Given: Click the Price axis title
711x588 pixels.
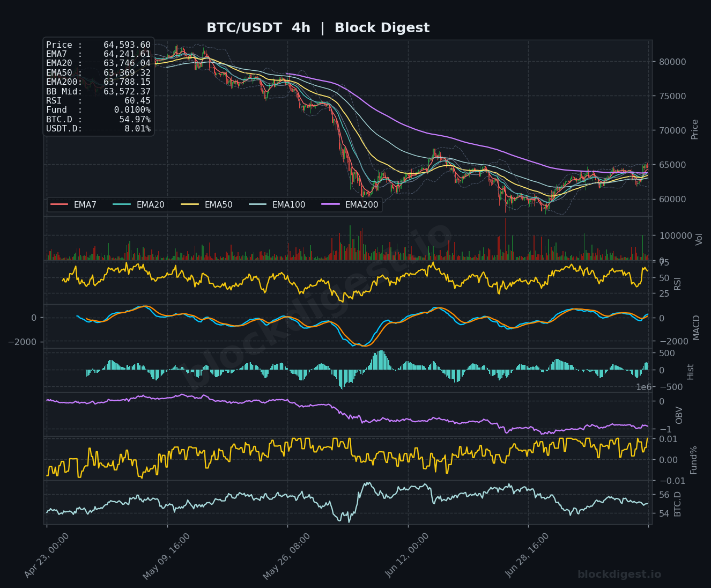Looking at the screenshot, I should tap(695, 129).
